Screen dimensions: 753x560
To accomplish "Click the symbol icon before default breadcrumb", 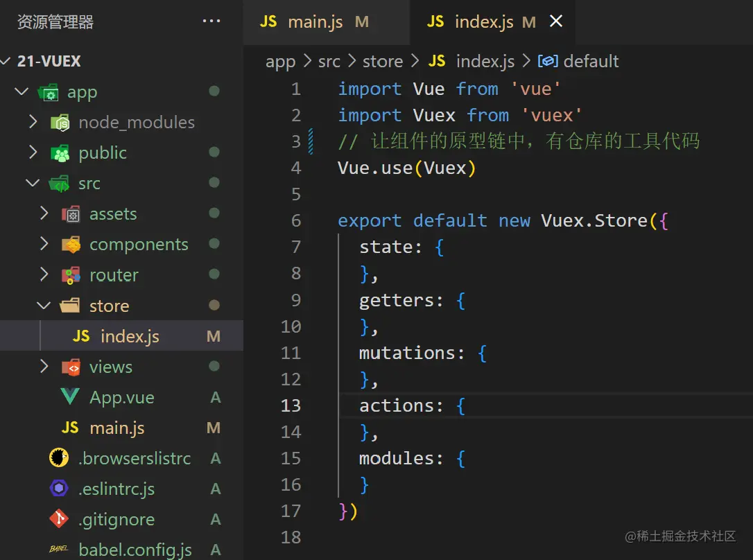I will (x=548, y=62).
